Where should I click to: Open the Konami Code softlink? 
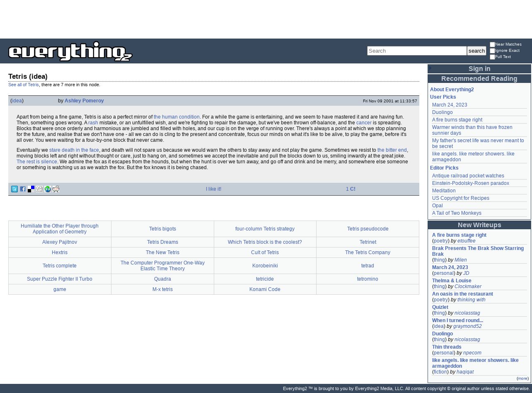pos(265,289)
